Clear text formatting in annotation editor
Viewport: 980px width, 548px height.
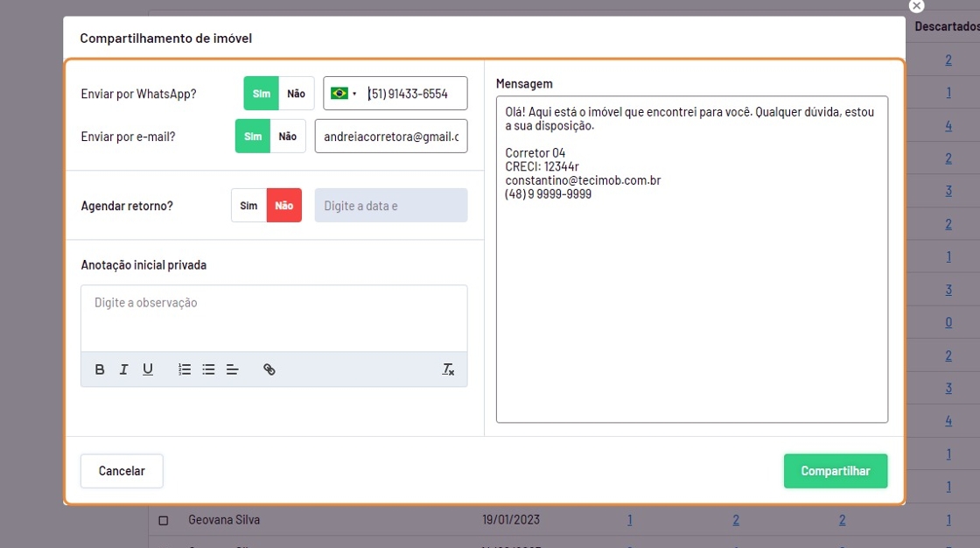click(x=448, y=369)
